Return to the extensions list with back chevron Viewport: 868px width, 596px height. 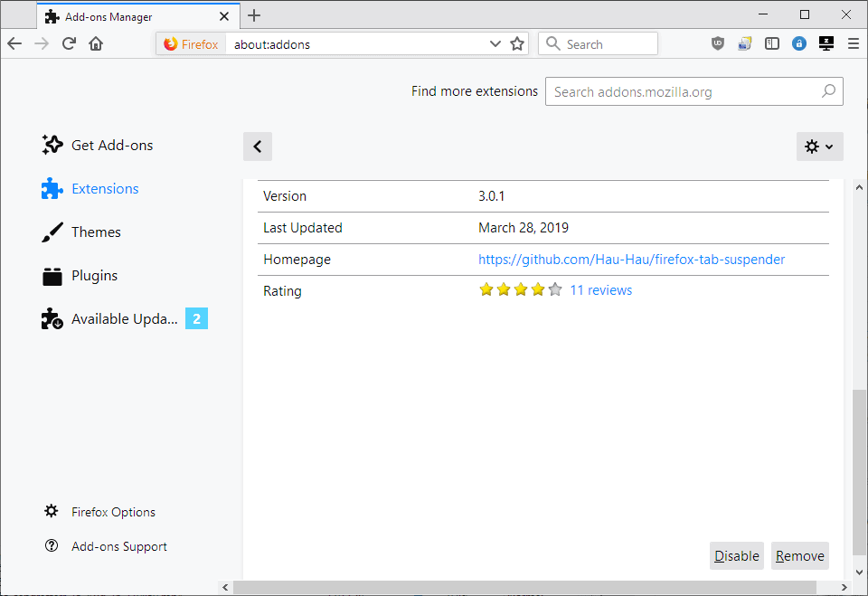(x=258, y=147)
